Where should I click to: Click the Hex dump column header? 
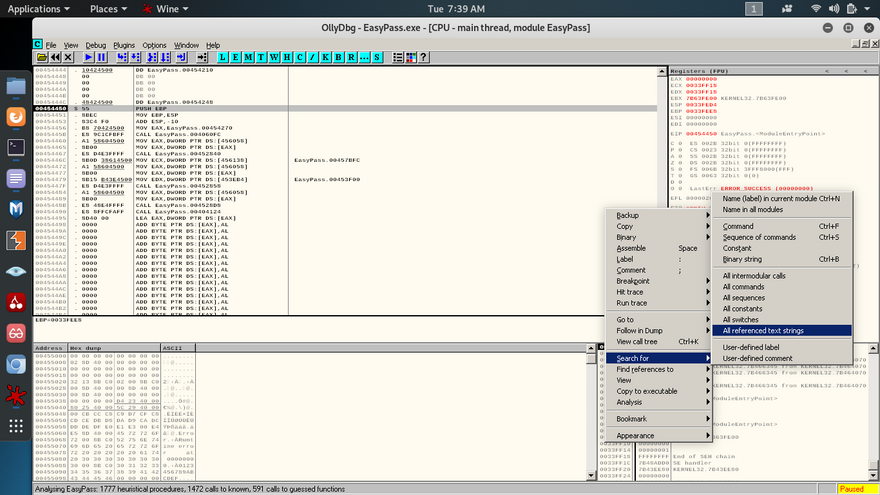114,348
